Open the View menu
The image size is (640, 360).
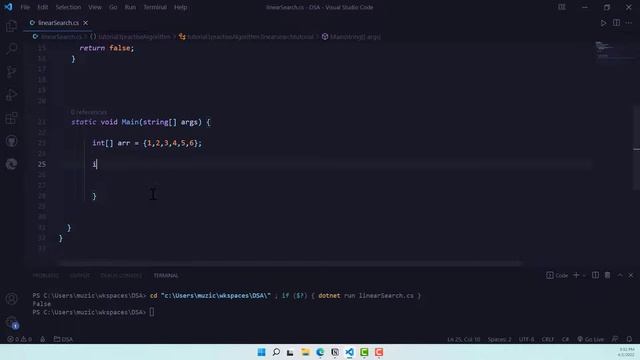click(x=95, y=7)
